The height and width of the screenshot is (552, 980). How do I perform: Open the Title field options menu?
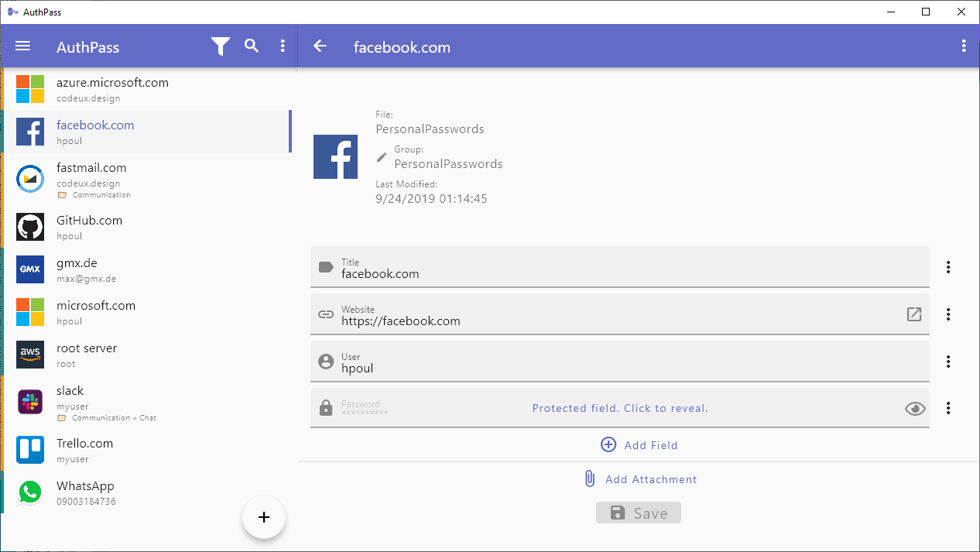point(948,267)
